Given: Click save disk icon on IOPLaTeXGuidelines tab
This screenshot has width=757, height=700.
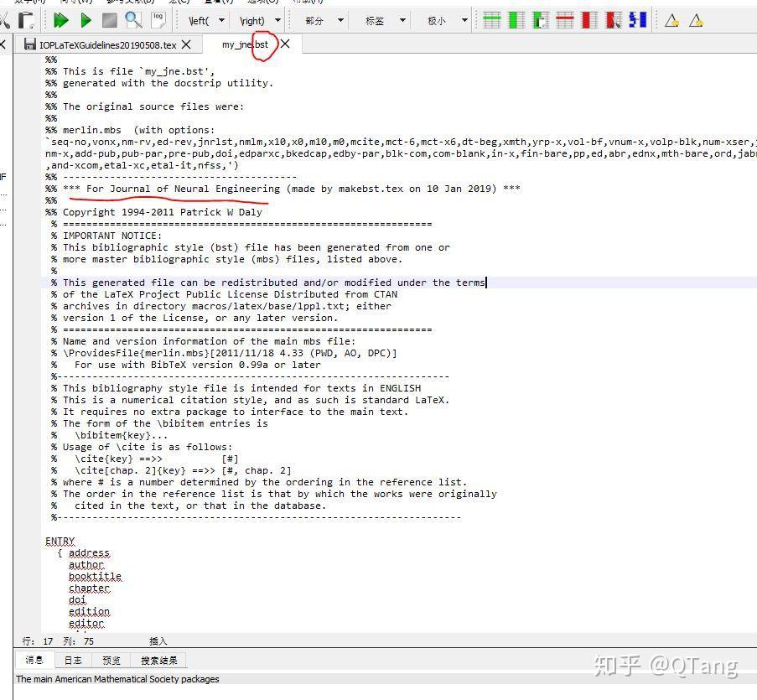Looking at the screenshot, I should pos(30,44).
